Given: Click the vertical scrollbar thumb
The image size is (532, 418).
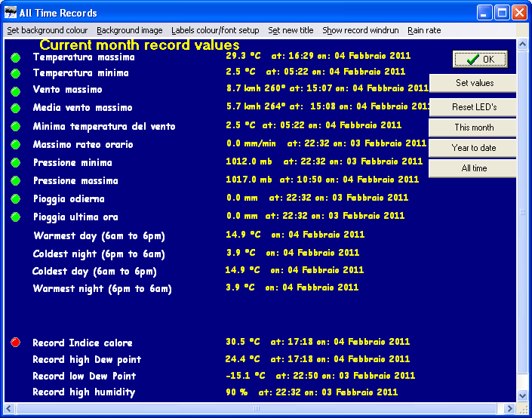Looking at the screenshot, I should [x=522, y=212].
